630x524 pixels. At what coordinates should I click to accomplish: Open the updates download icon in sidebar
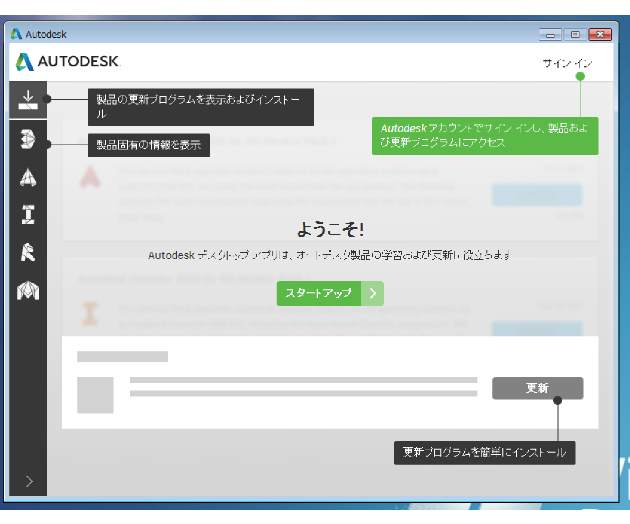(x=28, y=100)
